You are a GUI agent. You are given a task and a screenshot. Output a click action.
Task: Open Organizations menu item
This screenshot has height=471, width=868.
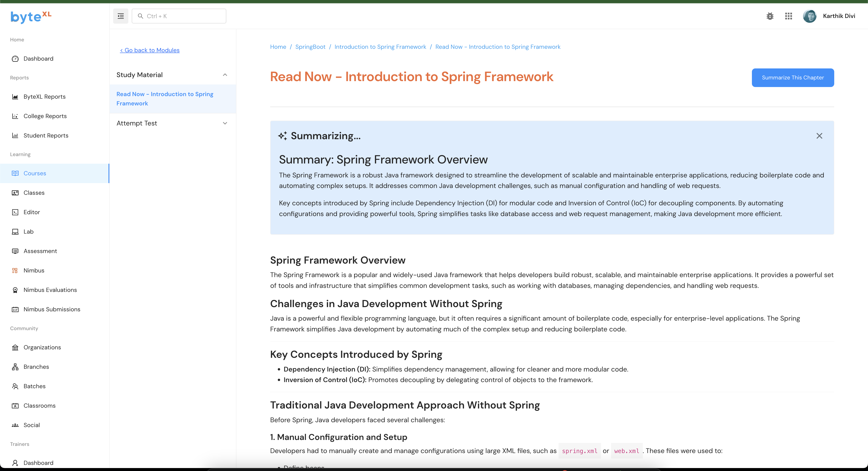[55, 348]
